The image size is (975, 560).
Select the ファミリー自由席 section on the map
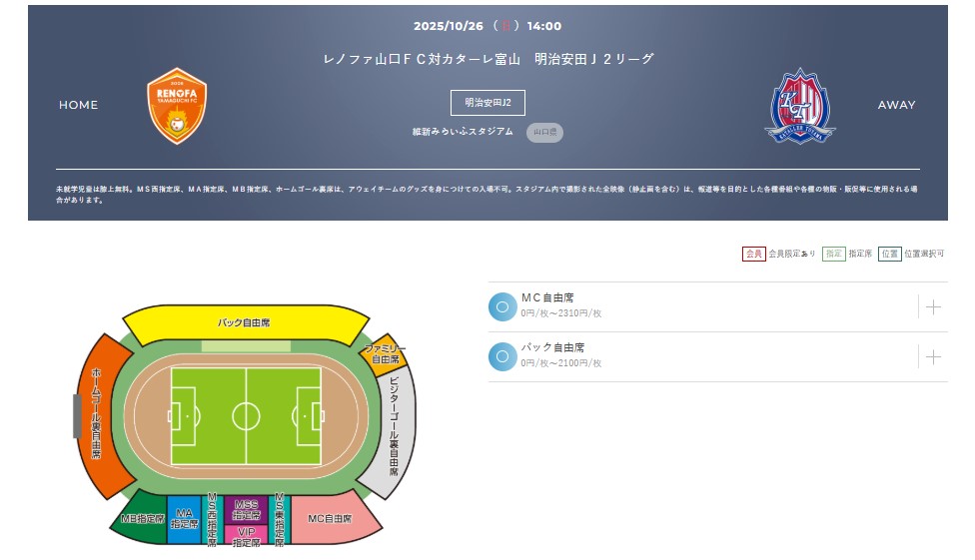pos(385,355)
